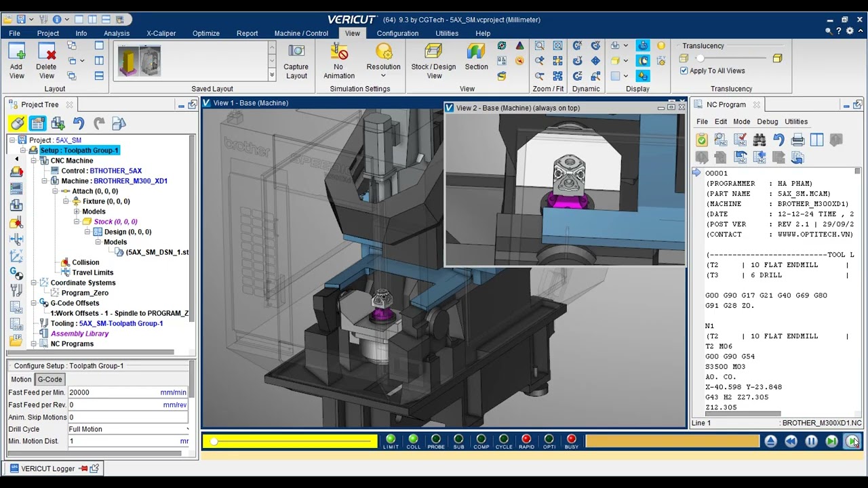The image size is (868, 488).
Task: Click the Reset Model playback button
Action: [770, 441]
